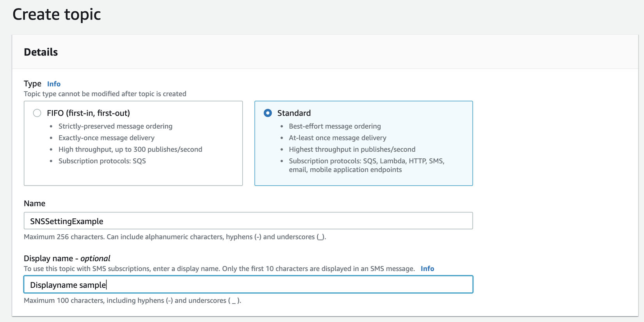Select the Standard topic type radio button
Viewport: 644px width, 322px height.
(268, 113)
